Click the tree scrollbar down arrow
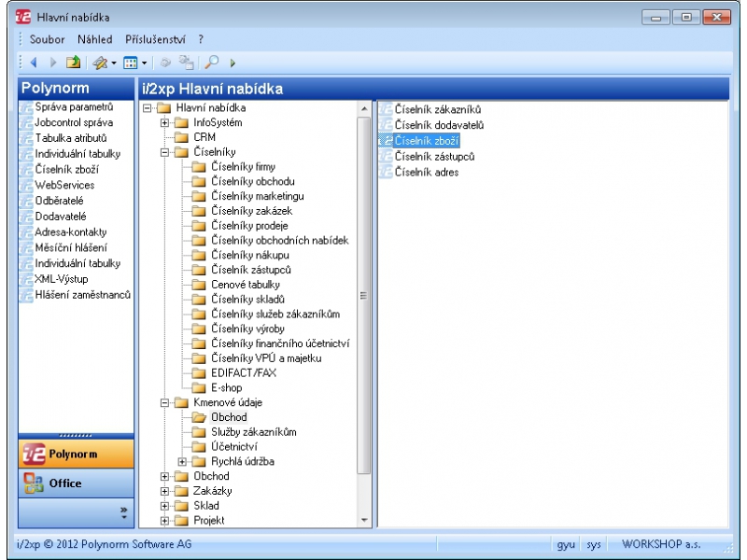The height and width of the screenshot is (560, 747). (x=364, y=520)
